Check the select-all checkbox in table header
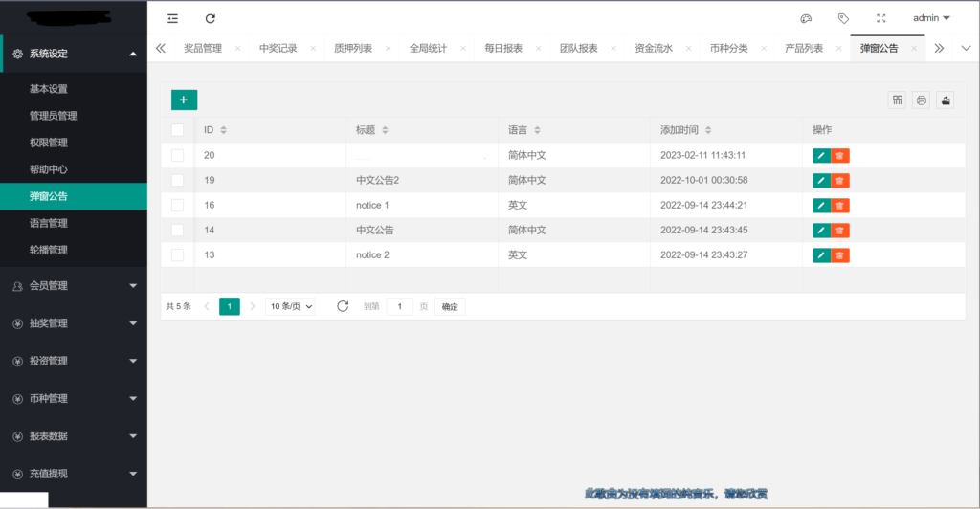Image resolution: width=980 pixels, height=509 pixels. [177, 130]
